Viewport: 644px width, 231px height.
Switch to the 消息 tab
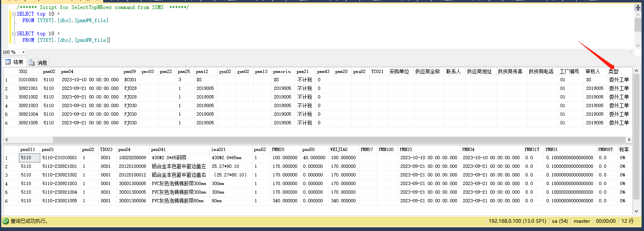coord(38,62)
